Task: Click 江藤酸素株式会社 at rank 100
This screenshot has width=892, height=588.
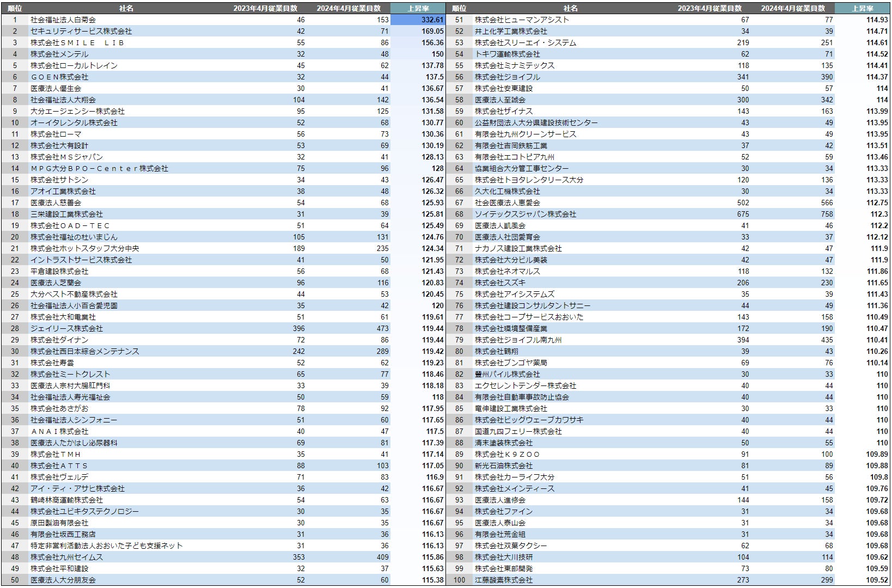Action: click(504, 580)
